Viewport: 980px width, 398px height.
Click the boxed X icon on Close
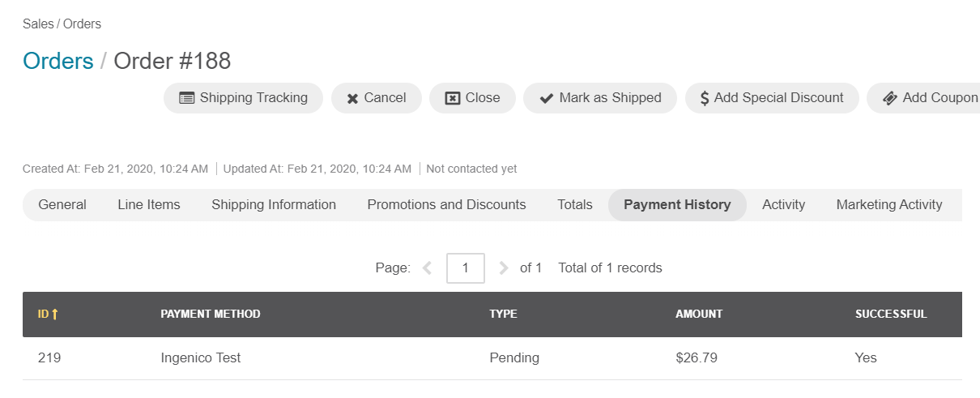coord(453,98)
